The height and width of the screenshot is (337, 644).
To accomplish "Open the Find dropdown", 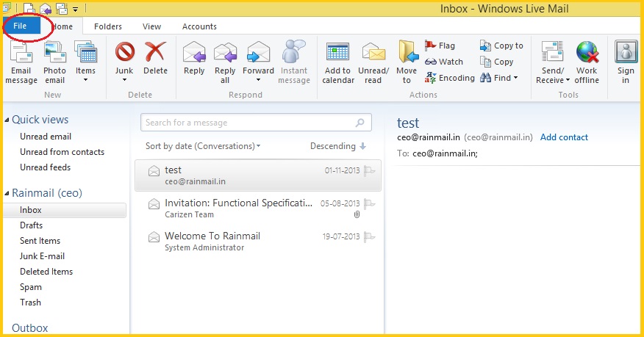I will point(499,78).
